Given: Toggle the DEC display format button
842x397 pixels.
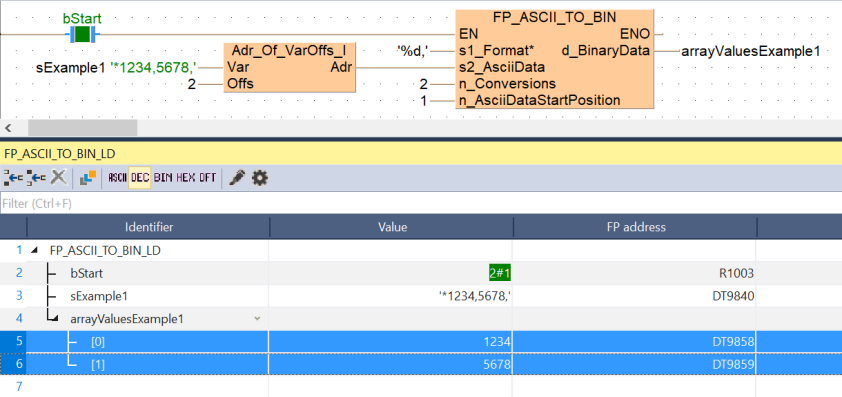Looking at the screenshot, I should pyautogui.click(x=140, y=178).
